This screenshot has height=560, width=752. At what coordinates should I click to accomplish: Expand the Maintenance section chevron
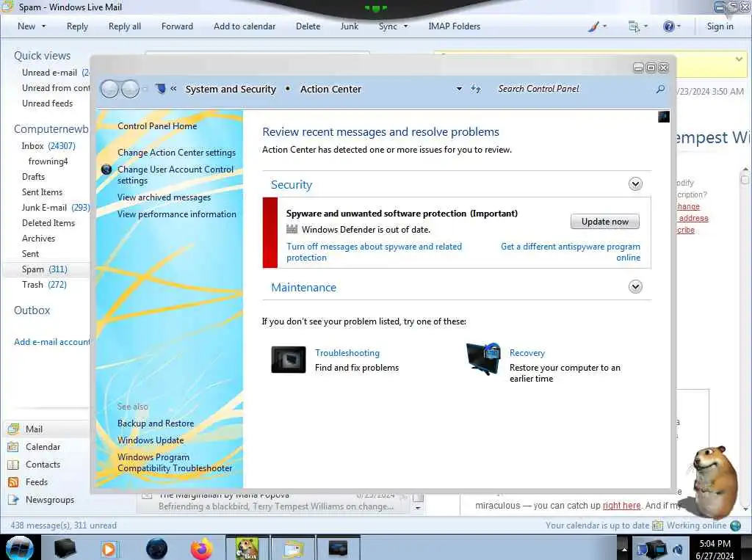pyautogui.click(x=635, y=287)
